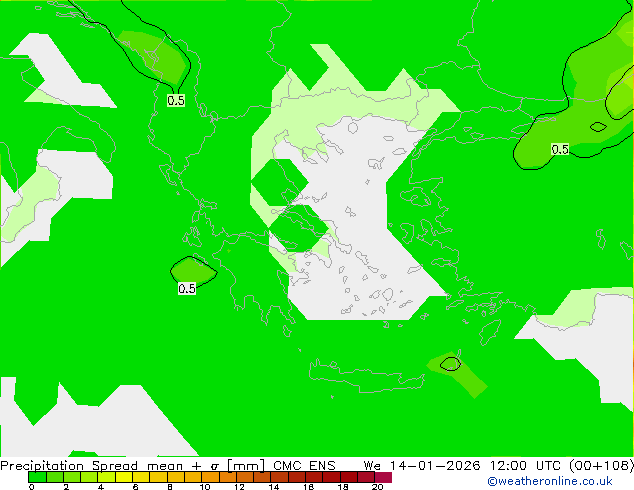Click the 0.5 contour label on the northeastern contour
This screenshot has height=490, width=634.
(x=560, y=149)
